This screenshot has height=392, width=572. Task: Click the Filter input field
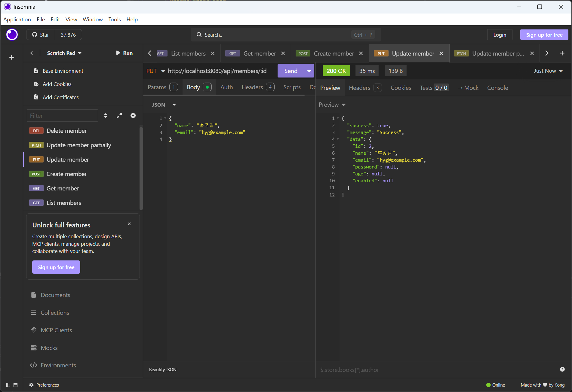62,116
